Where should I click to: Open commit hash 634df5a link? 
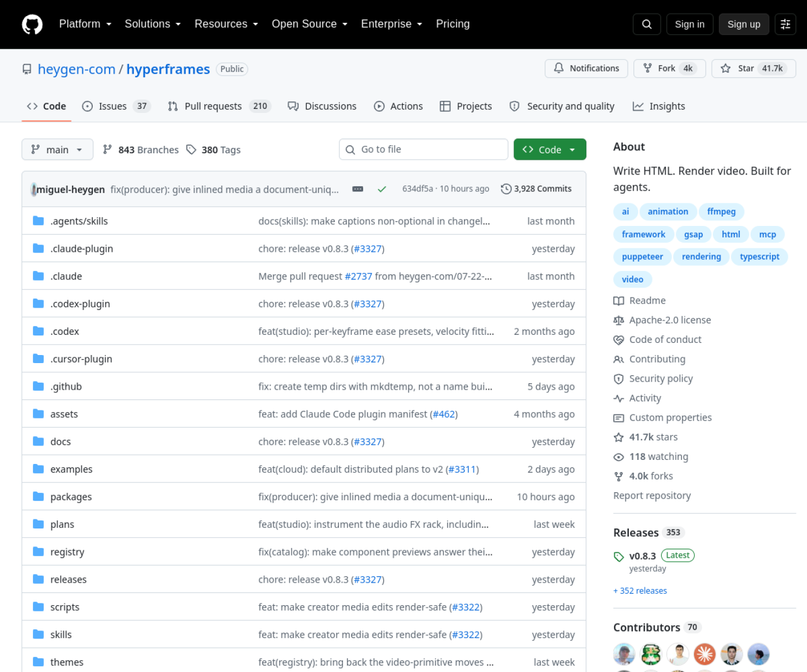click(x=417, y=188)
